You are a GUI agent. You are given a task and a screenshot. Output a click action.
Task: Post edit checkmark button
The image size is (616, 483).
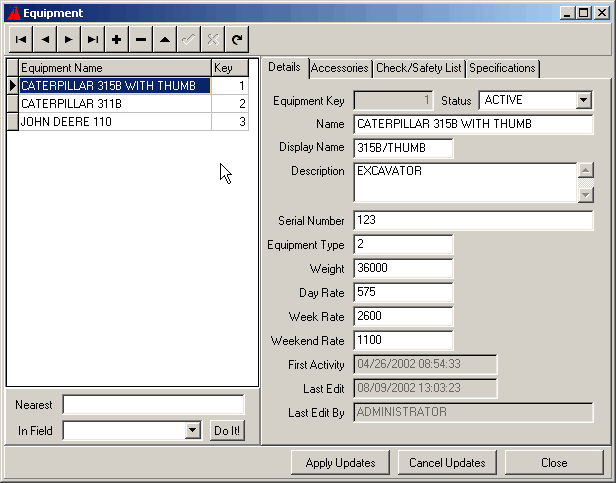(x=189, y=39)
